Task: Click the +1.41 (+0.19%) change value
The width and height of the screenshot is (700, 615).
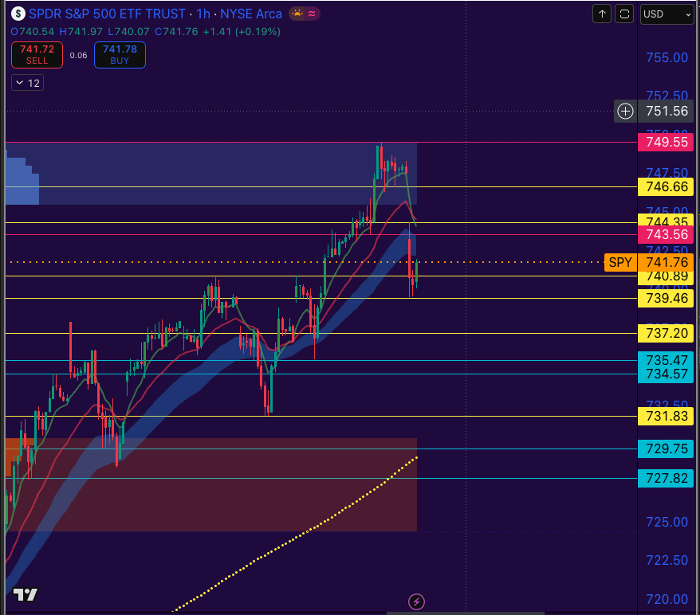Action: [x=242, y=32]
